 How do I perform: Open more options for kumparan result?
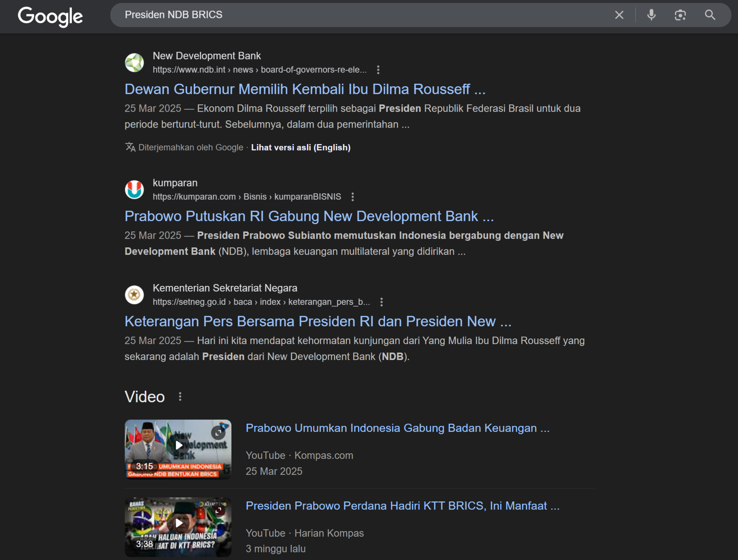pos(353,197)
